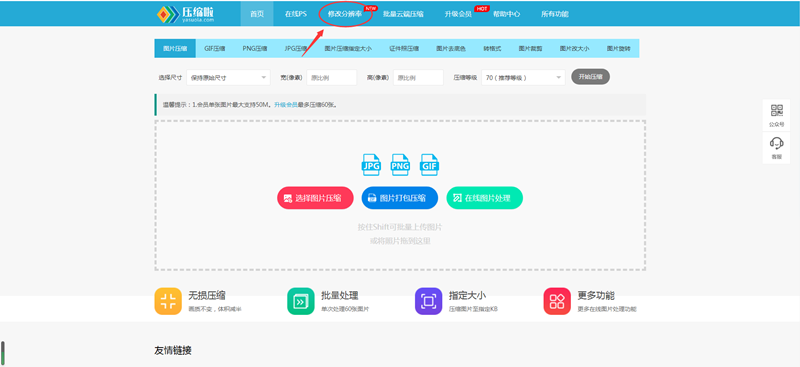This screenshot has height=367, width=800.
Task: Switch to the 图片改大小 tab
Action: click(574, 48)
